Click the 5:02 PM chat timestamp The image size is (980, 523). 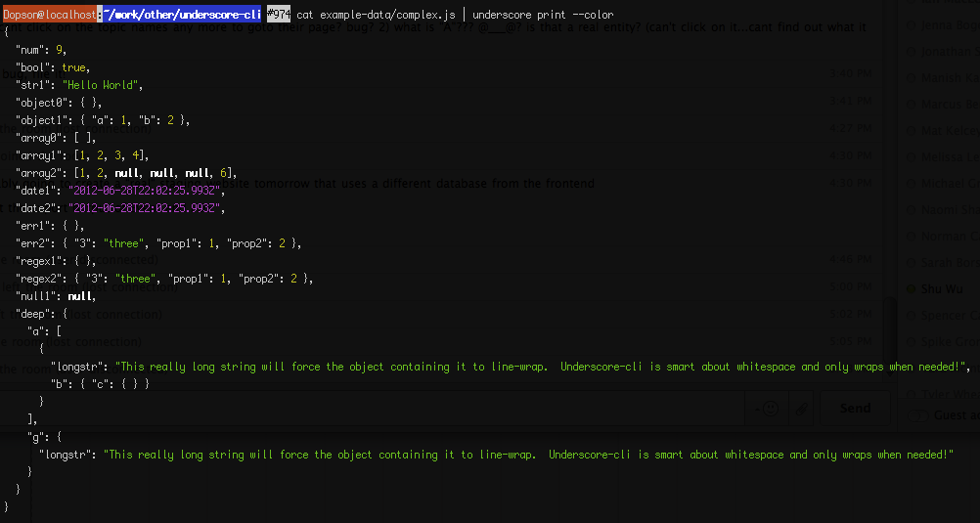tap(850, 314)
